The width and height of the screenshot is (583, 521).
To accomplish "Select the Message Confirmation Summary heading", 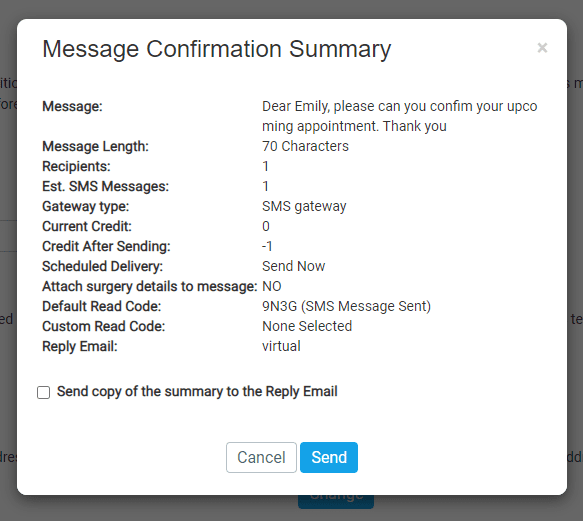I will (x=217, y=49).
